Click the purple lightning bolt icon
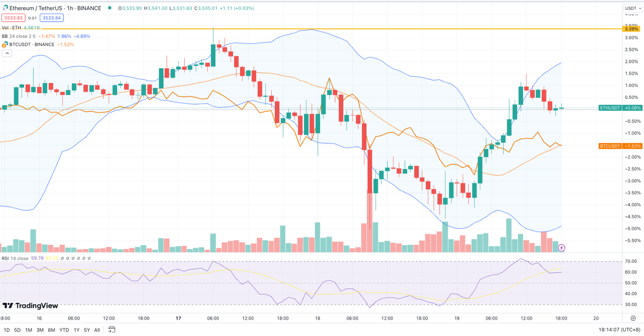 pyautogui.click(x=561, y=247)
